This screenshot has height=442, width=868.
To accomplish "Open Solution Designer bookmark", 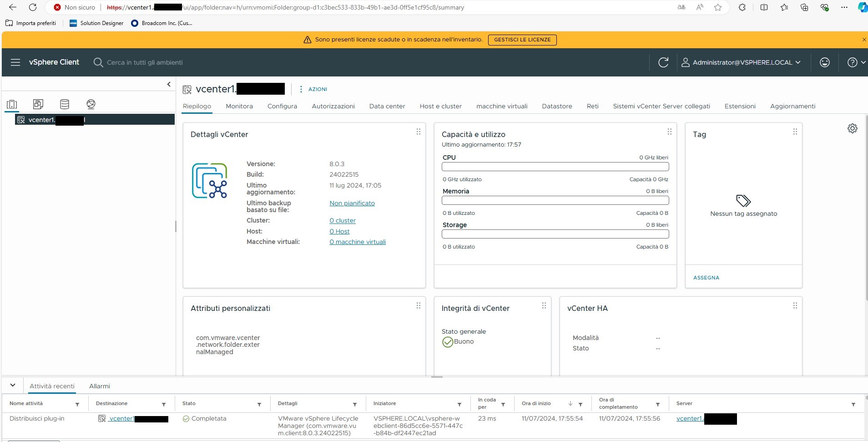I will click(x=96, y=23).
